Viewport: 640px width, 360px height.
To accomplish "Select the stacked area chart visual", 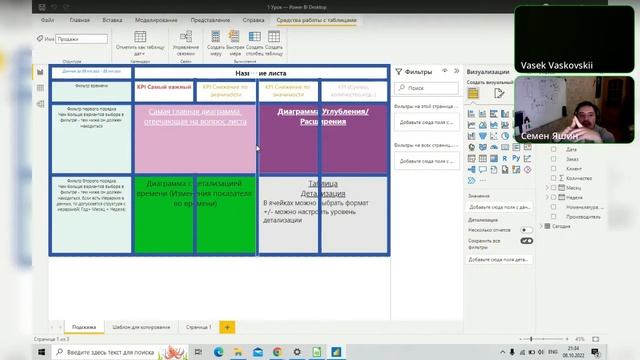I will pyautogui.click(x=494, y=124).
